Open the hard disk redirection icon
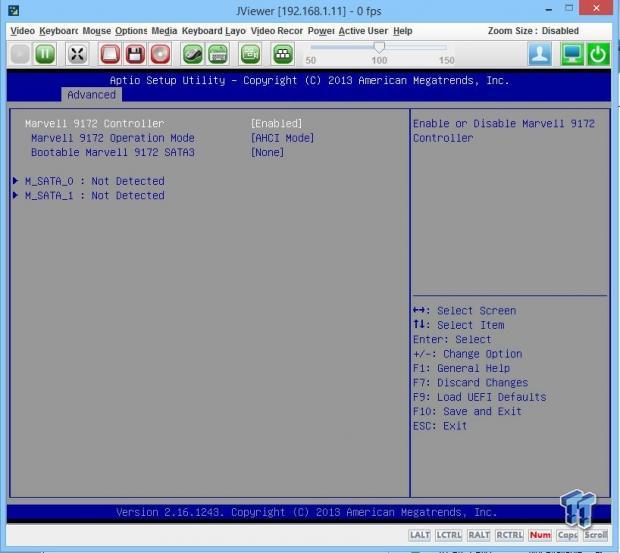This screenshot has height=553, width=620. 110,54
